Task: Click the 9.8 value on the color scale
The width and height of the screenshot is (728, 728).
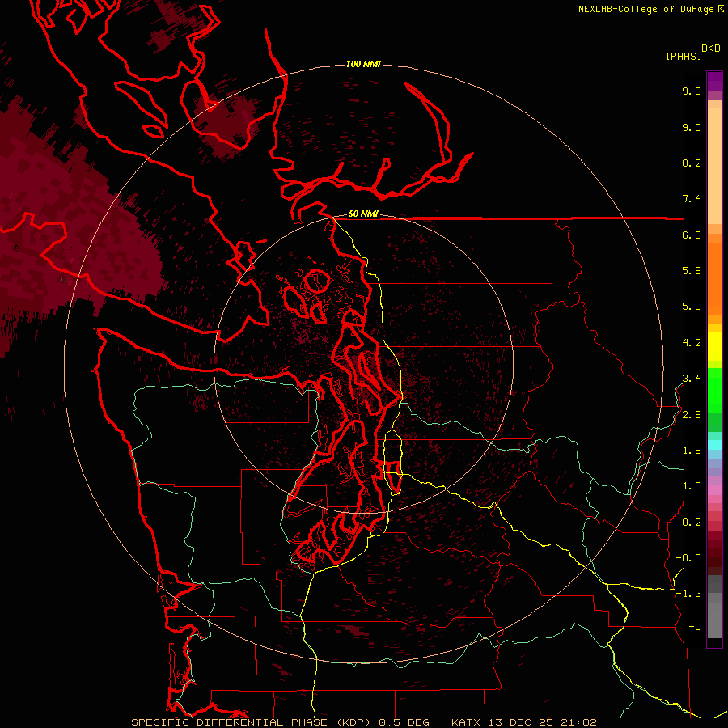Action: click(x=692, y=91)
